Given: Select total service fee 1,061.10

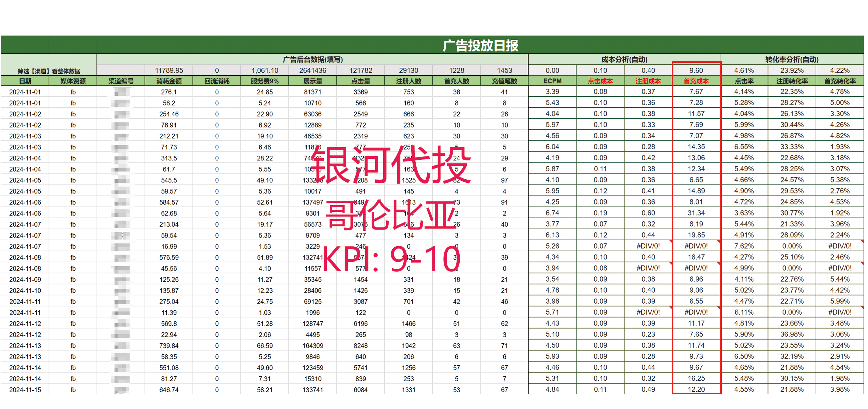Looking at the screenshot, I should pos(264,70).
